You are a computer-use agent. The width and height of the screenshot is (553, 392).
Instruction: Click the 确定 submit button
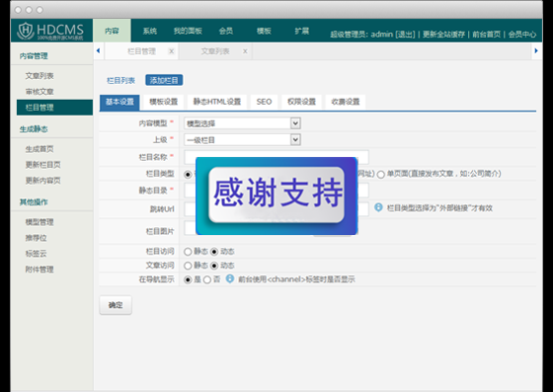116,305
